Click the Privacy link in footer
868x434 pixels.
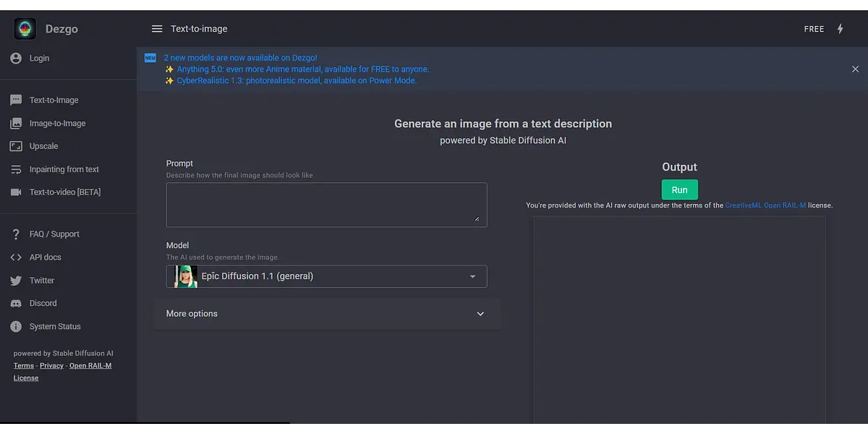(51, 366)
